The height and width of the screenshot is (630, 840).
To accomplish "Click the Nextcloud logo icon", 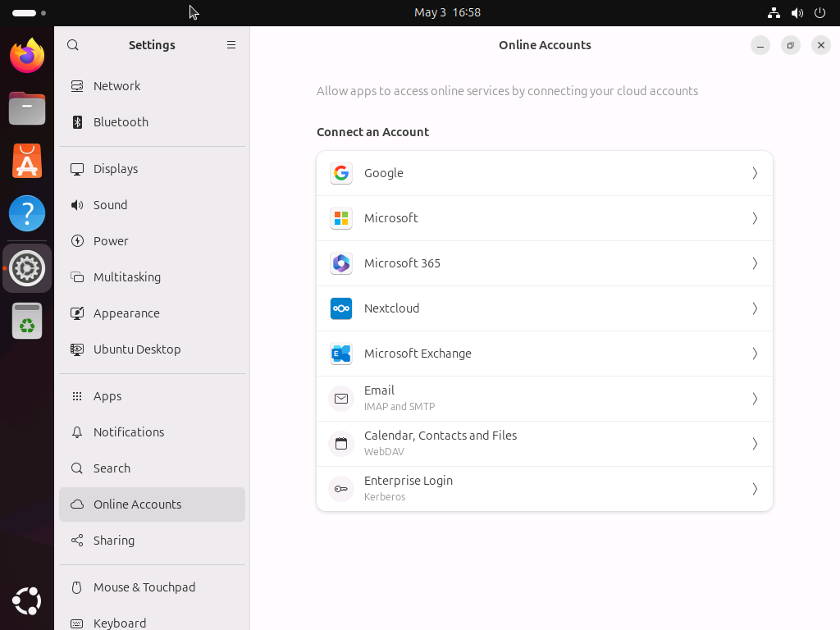I will coord(341,308).
